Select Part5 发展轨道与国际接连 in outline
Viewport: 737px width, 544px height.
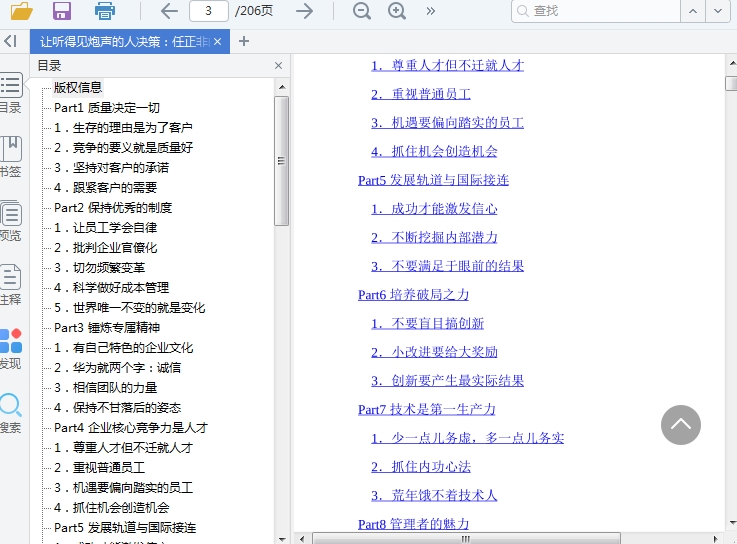[125, 528]
